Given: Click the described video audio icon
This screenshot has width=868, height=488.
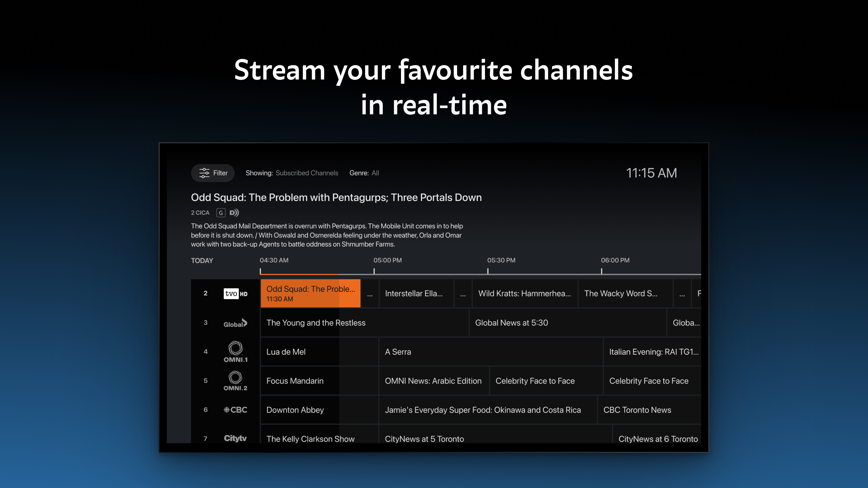Looking at the screenshot, I should coord(234,213).
